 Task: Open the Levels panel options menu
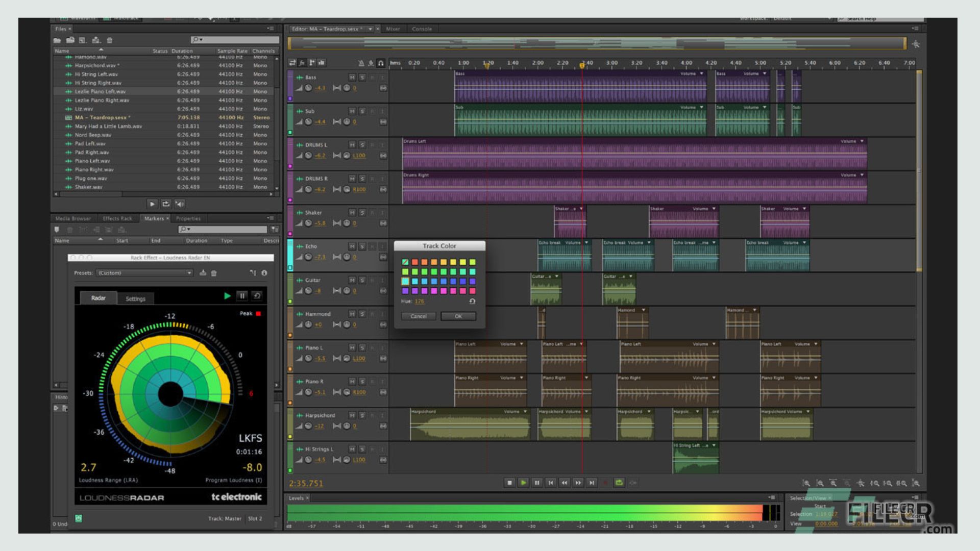[771, 498]
